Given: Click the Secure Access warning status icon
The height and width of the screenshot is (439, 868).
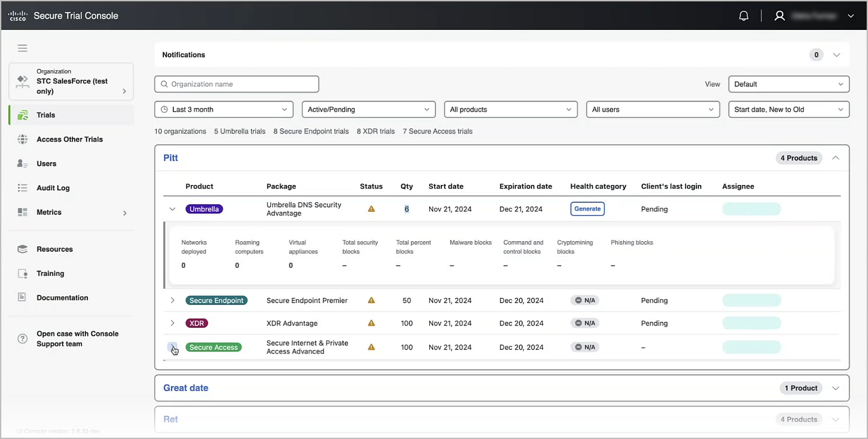Looking at the screenshot, I should pyautogui.click(x=371, y=347).
